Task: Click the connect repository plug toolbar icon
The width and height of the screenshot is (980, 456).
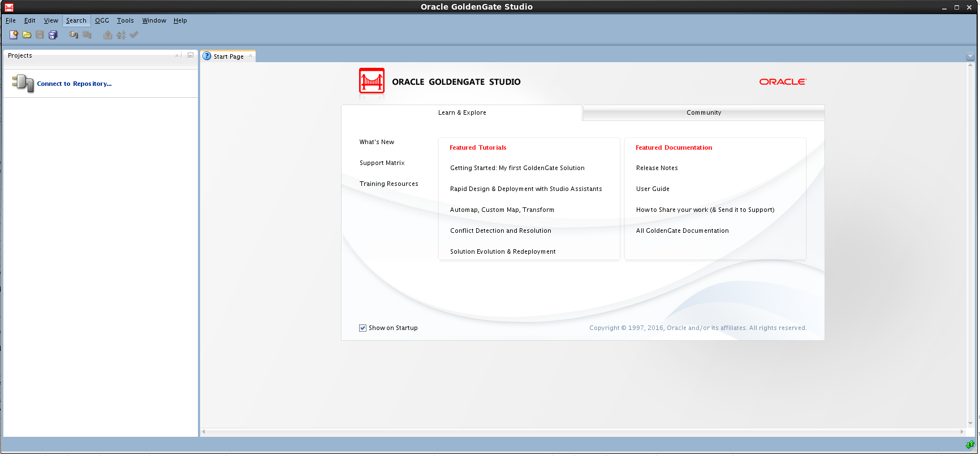Action: (74, 35)
